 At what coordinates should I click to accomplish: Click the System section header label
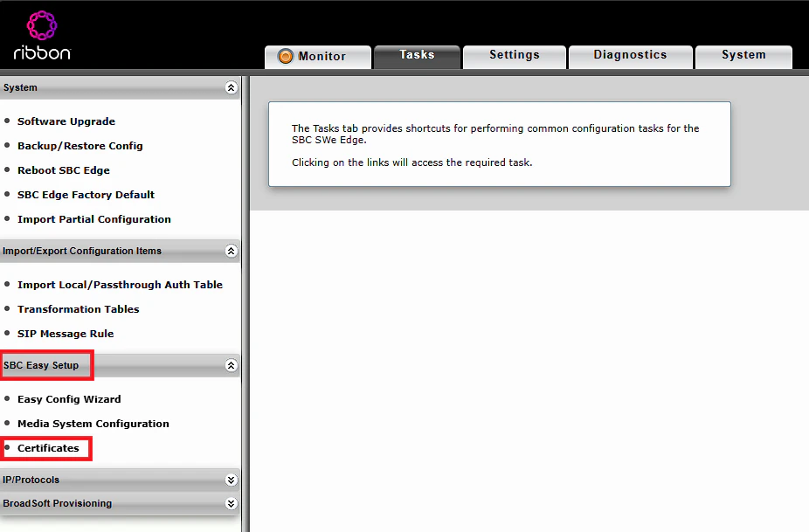[20, 87]
